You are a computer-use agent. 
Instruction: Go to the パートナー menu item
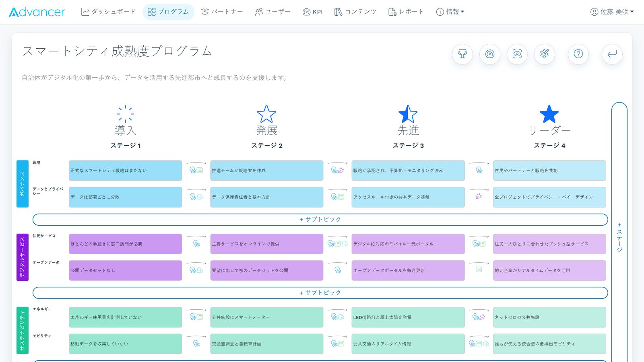222,12
